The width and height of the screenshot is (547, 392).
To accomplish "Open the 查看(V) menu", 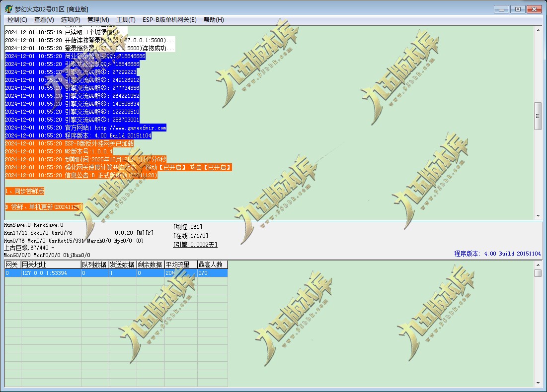I will (44, 20).
